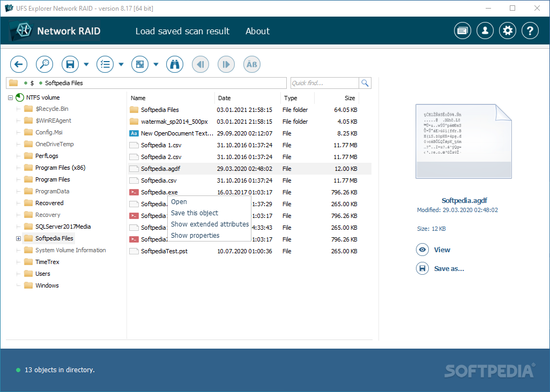550x392 pixels.
Task: Open the magnifier scan tool
Action: click(44, 64)
